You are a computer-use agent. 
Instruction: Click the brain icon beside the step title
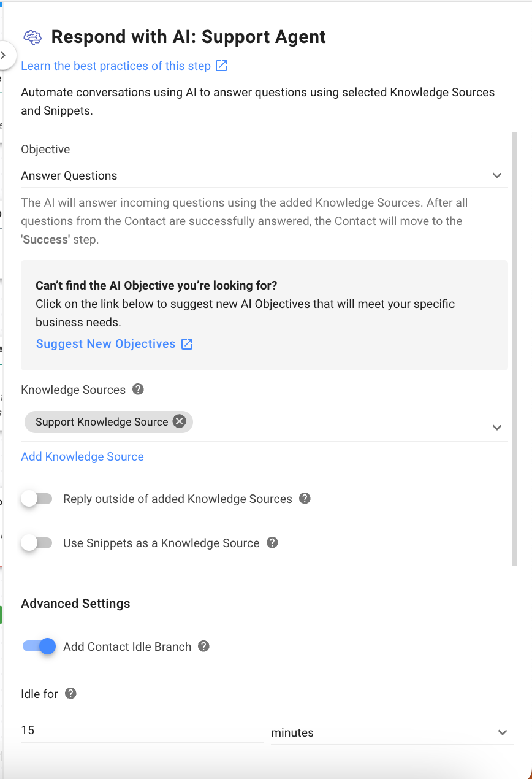pyautogui.click(x=32, y=37)
